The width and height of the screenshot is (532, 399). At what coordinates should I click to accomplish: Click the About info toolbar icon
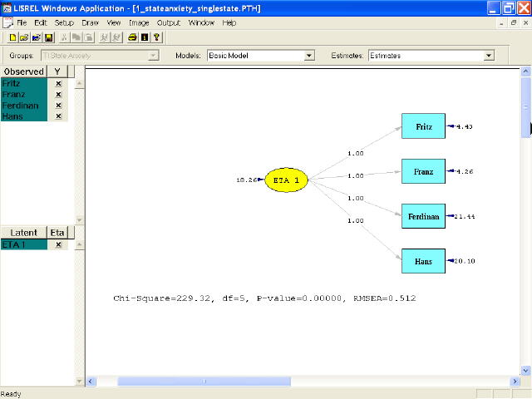tap(144, 37)
